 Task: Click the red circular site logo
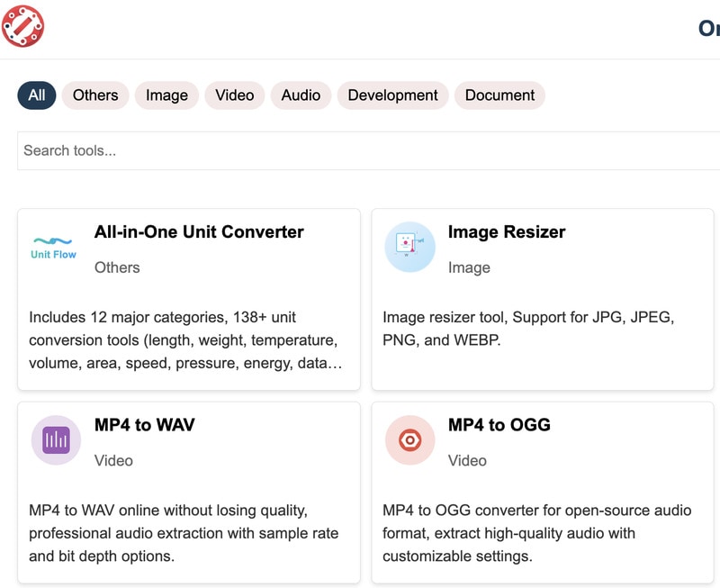pos(23,26)
